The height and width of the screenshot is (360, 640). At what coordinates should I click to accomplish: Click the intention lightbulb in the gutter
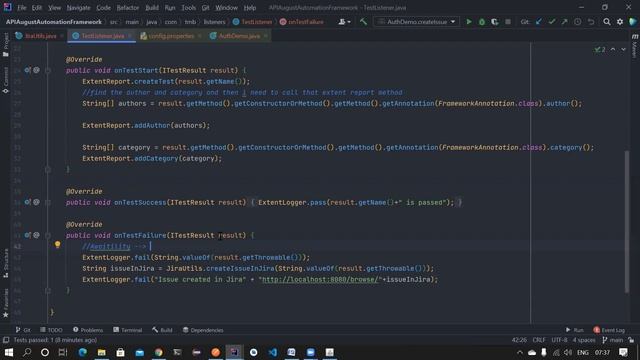pyautogui.click(x=58, y=244)
